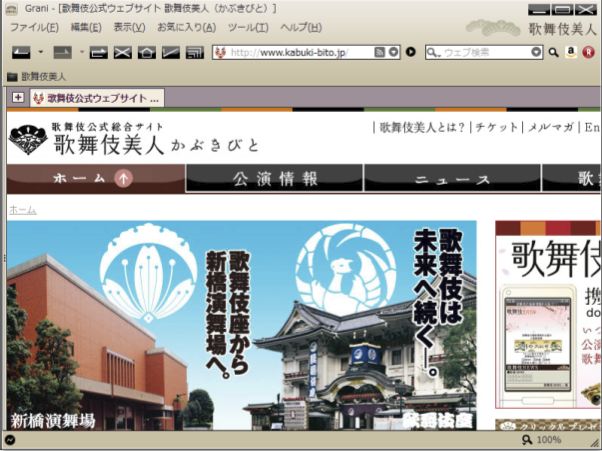
Task: Click the status bar icon at left
Action: pos(10,440)
